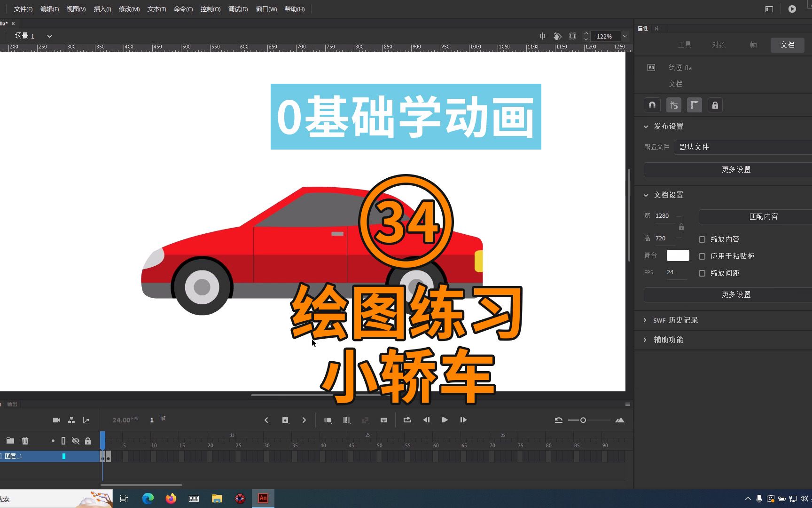
Task: Open the 122% zoom level dropdown
Action: 625,36
